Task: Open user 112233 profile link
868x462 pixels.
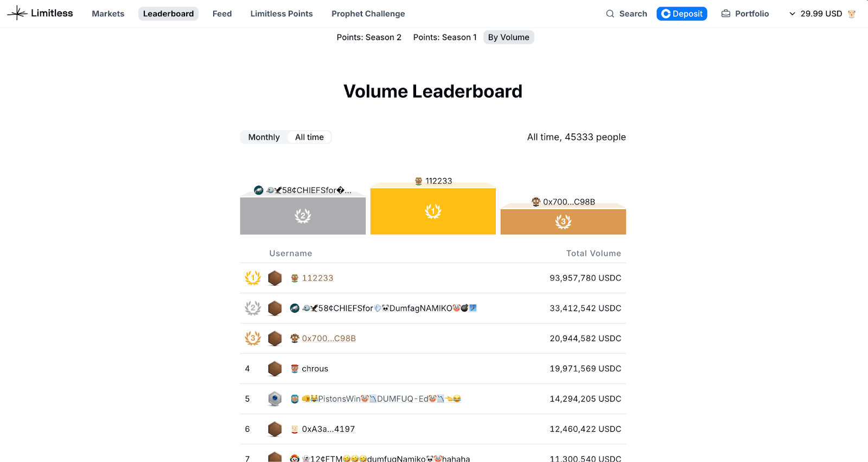Action: [317, 278]
